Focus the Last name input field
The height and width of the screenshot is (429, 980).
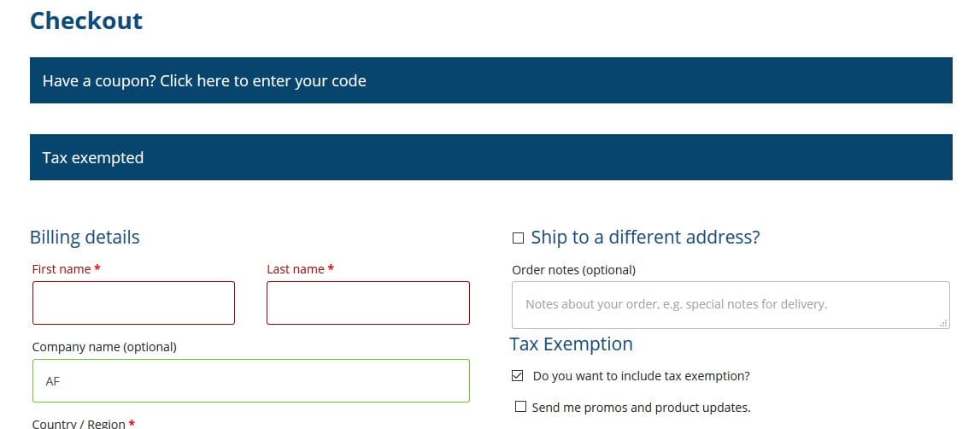click(x=368, y=303)
